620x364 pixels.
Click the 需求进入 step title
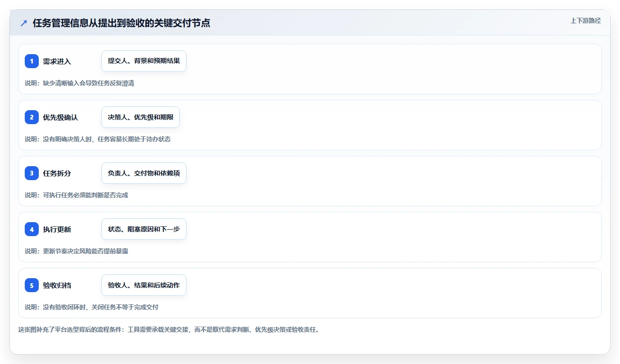pos(57,62)
